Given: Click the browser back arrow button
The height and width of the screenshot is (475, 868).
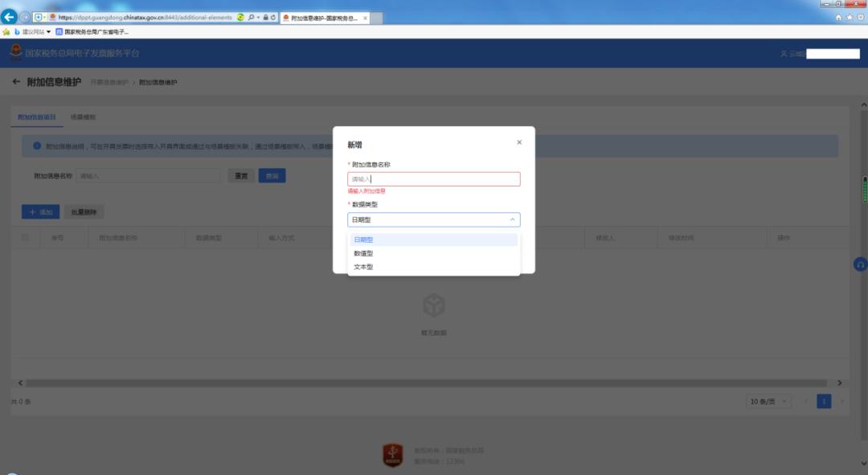Looking at the screenshot, I should [10, 17].
